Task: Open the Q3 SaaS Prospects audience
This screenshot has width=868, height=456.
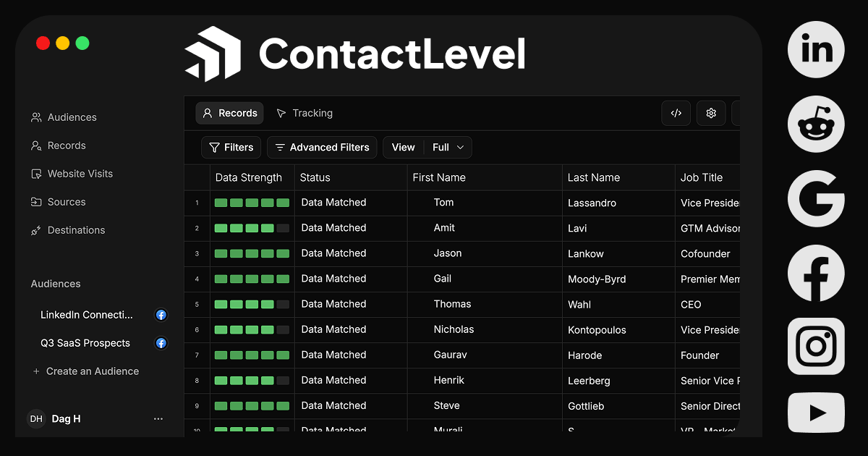Action: coord(85,343)
